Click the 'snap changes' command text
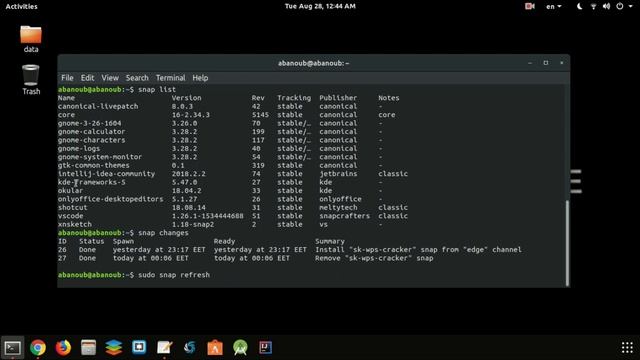 163,233
